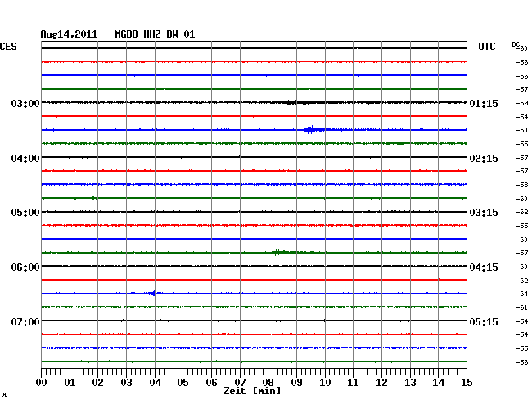
Task: Click minute tick label 09
Action: [x=296, y=383]
